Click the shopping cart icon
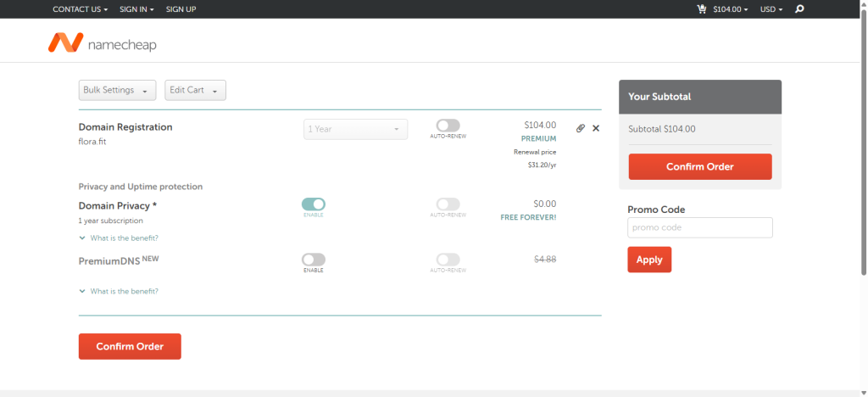The width and height of the screenshot is (868, 397). [x=701, y=8]
